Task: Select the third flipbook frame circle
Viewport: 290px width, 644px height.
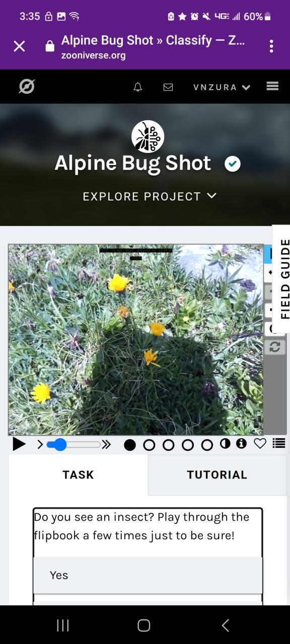Action: click(169, 445)
